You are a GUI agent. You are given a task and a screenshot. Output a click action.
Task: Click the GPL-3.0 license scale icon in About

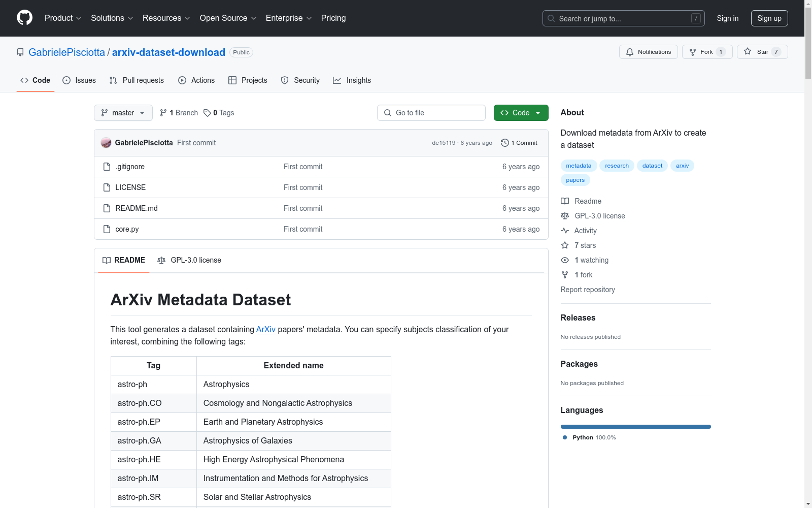565,216
